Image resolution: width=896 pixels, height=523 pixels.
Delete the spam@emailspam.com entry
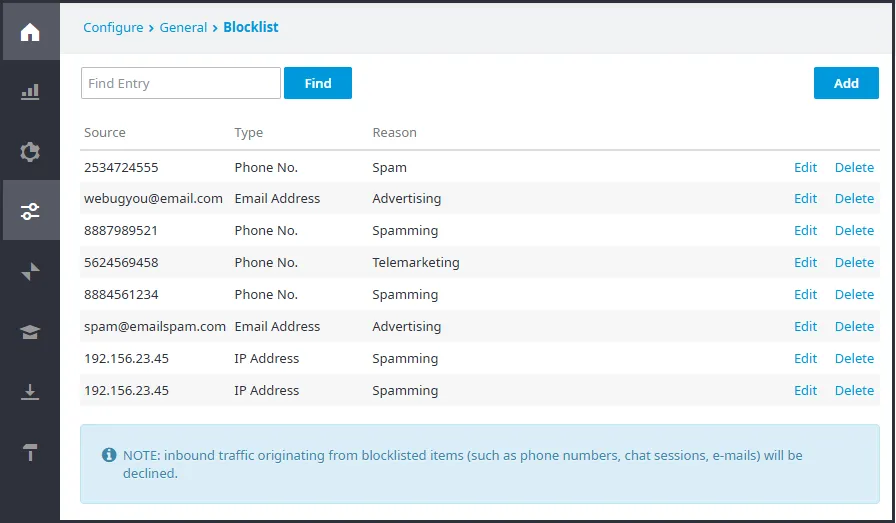point(854,326)
